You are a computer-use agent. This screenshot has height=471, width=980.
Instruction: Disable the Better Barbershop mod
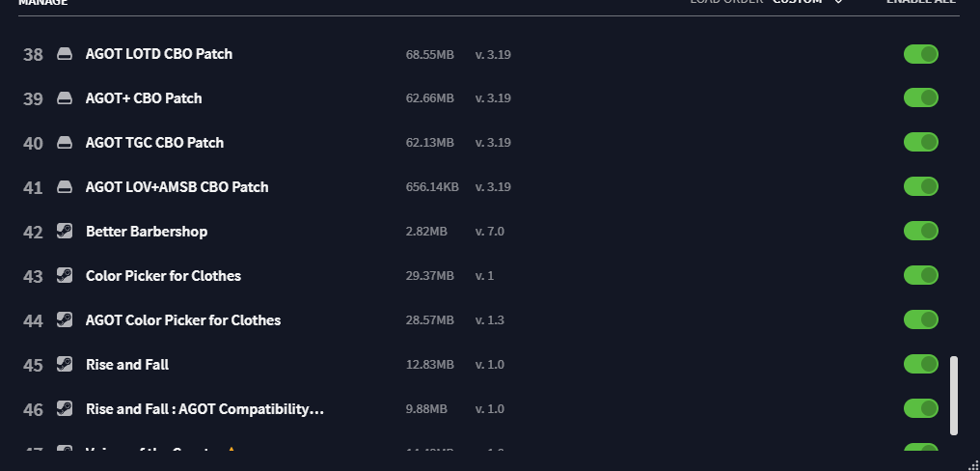[920, 231]
